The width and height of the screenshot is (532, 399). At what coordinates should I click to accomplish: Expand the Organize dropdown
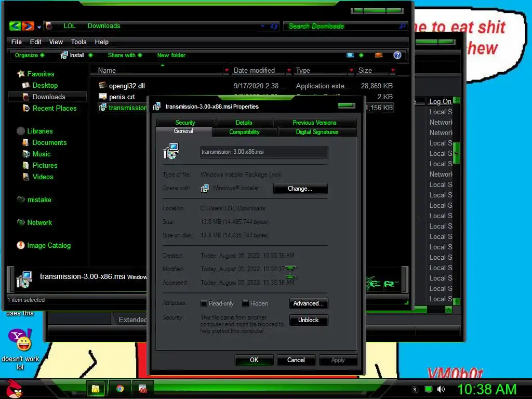point(30,55)
